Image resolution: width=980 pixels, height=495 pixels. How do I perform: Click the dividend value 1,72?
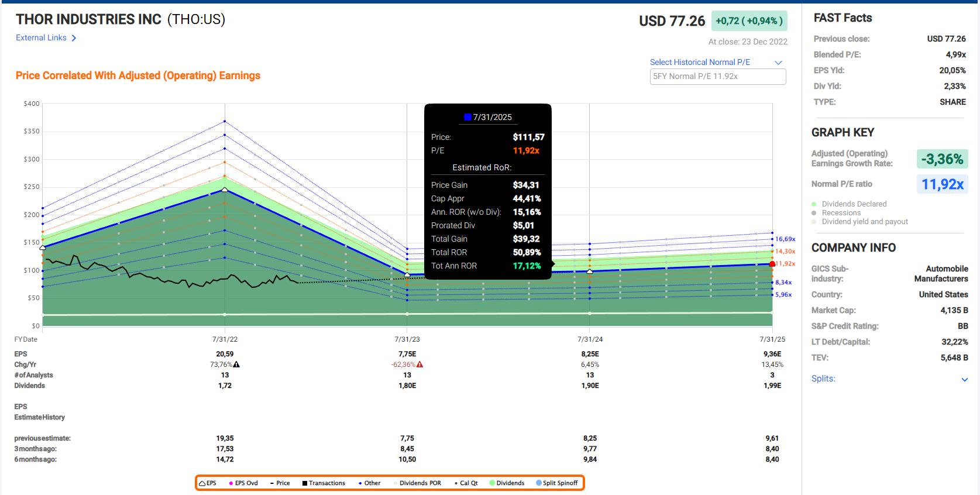coord(225,386)
